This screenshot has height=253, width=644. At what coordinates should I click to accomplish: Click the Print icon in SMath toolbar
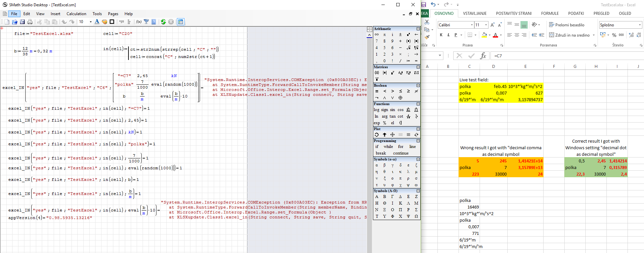pyautogui.click(x=30, y=22)
